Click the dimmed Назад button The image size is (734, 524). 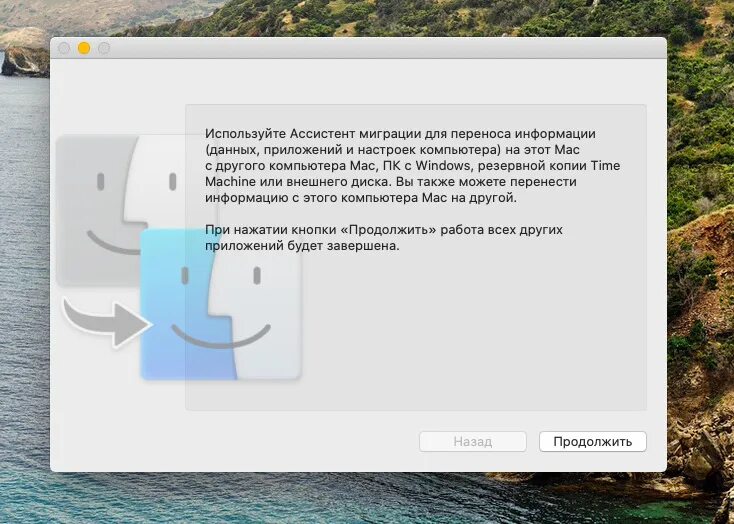click(473, 442)
